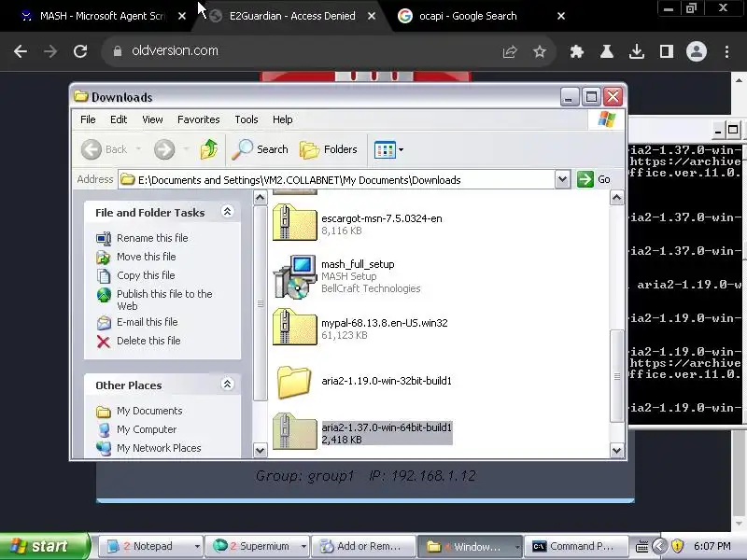
Task: Click the Explorer Forward arrow
Action: (164, 149)
